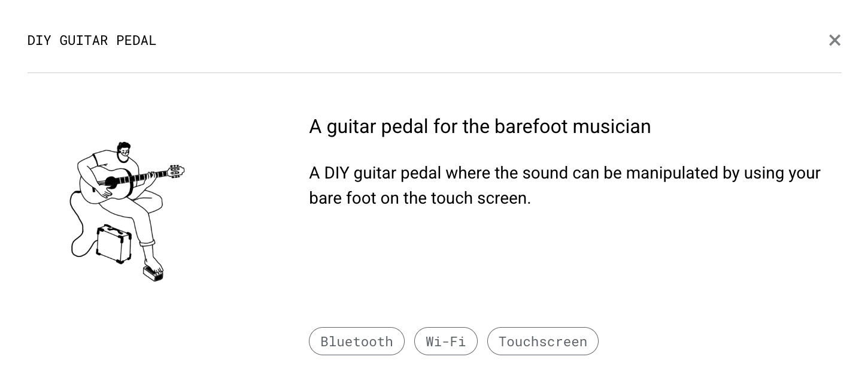Viewport: 868px width, 381px height.
Task: Select the DIY GUITAR PEDAL title
Action: (92, 40)
